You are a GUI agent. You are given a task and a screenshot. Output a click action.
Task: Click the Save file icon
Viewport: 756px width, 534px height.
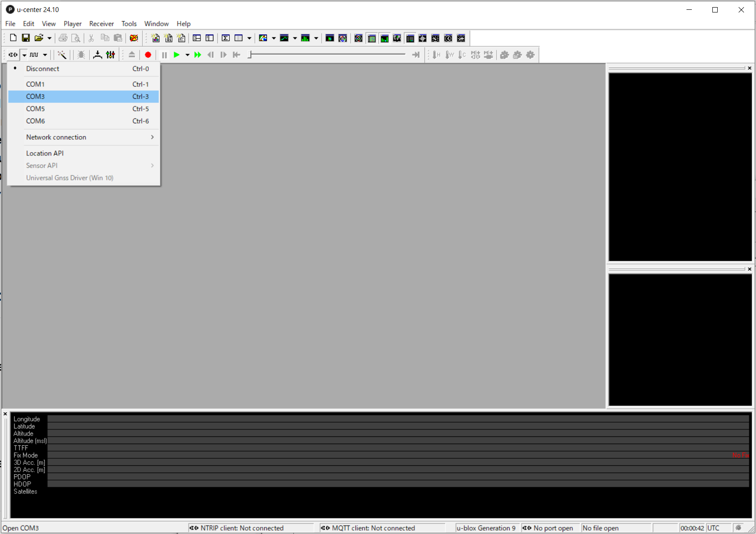(x=26, y=38)
